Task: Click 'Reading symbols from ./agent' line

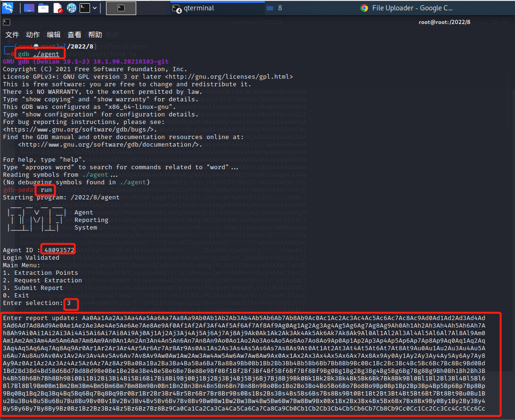Action: [x=60, y=175]
